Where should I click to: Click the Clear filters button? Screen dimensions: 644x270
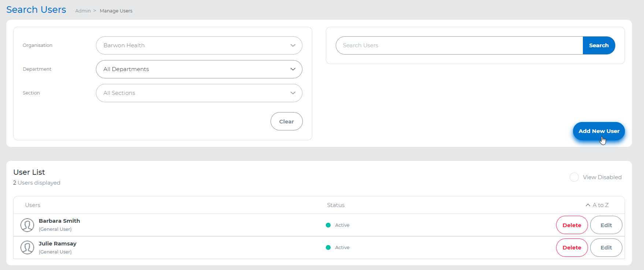pyautogui.click(x=287, y=121)
